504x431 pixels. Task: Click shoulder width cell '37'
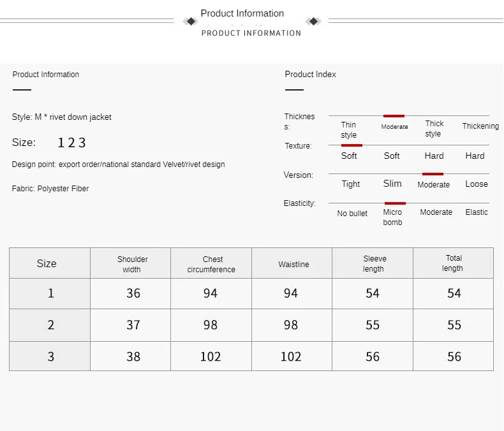[131, 325]
